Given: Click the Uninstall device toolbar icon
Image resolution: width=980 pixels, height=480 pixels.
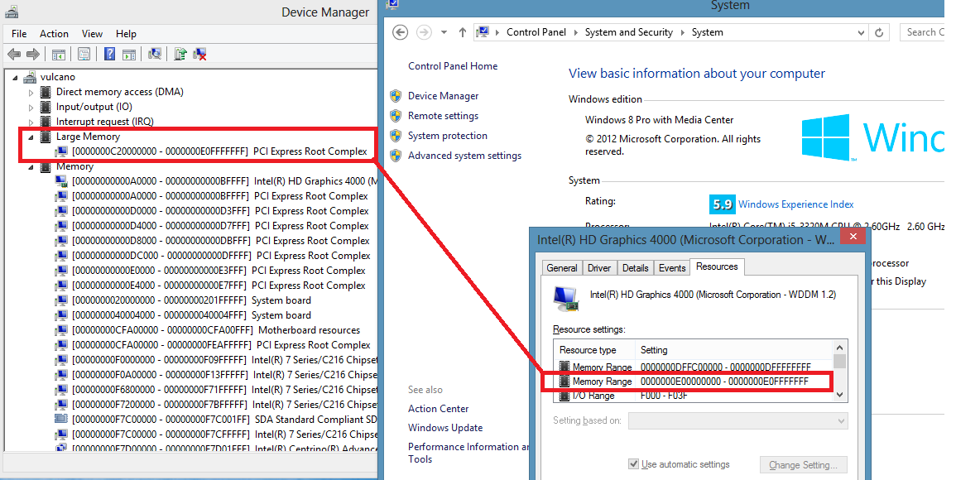Looking at the screenshot, I should [200, 55].
